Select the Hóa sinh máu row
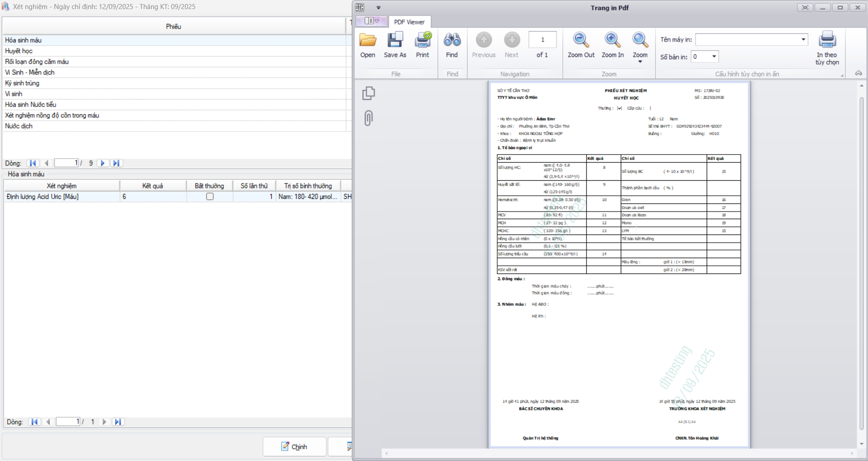This screenshot has width=868, height=461. click(x=174, y=40)
